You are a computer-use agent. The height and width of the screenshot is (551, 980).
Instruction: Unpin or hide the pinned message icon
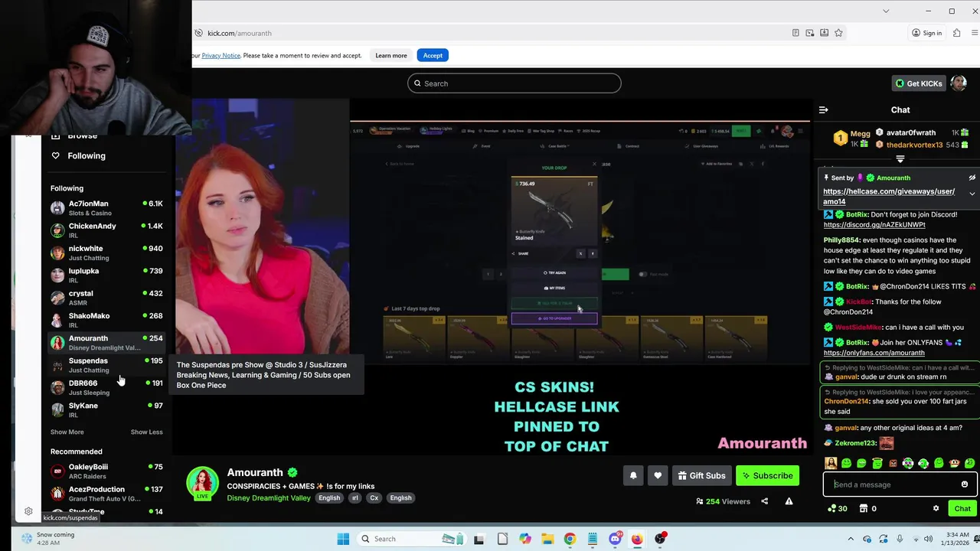coord(972,178)
